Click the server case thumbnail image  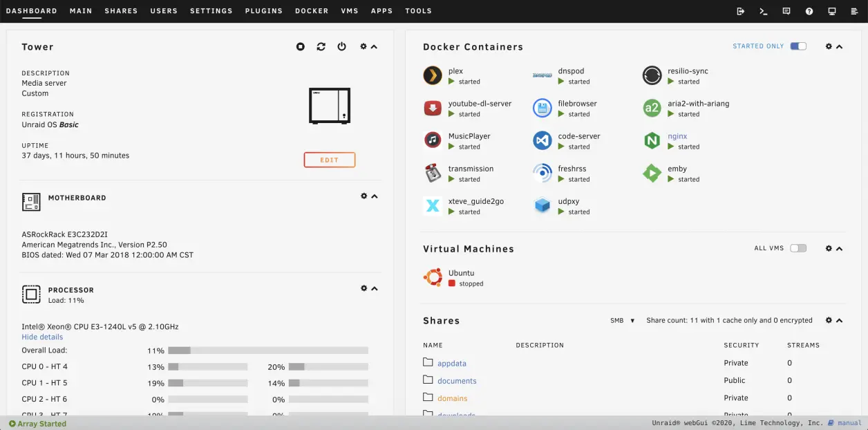pyautogui.click(x=330, y=106)
